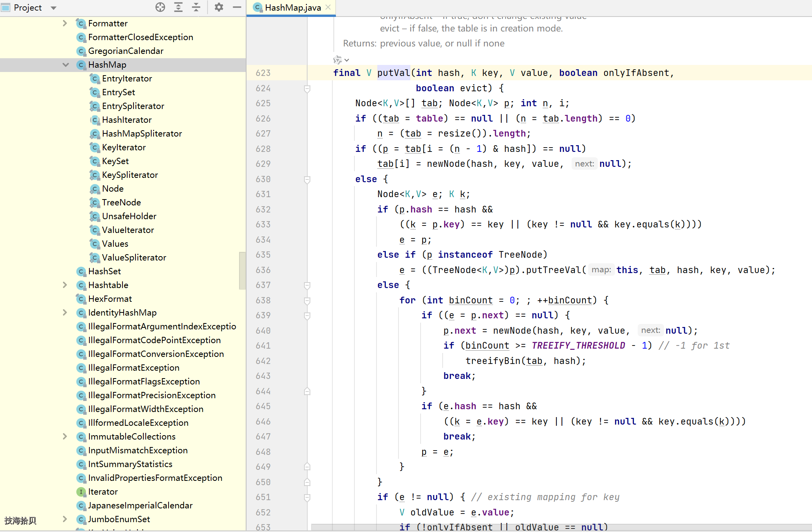
Task: Click the locate/select opened file icon
Action: (160, 7)
